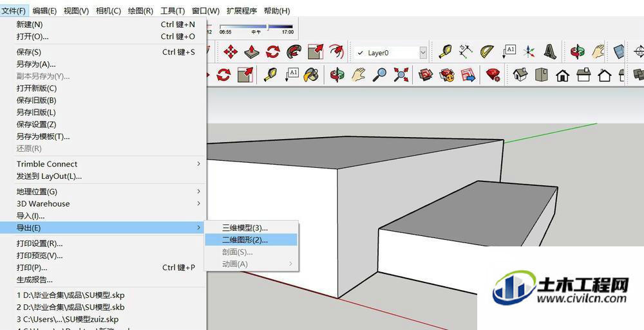Image resolution: width=644 pixels, height=330 pixels.
Task: Select the Move tool
Action: (x=231, y=52)
